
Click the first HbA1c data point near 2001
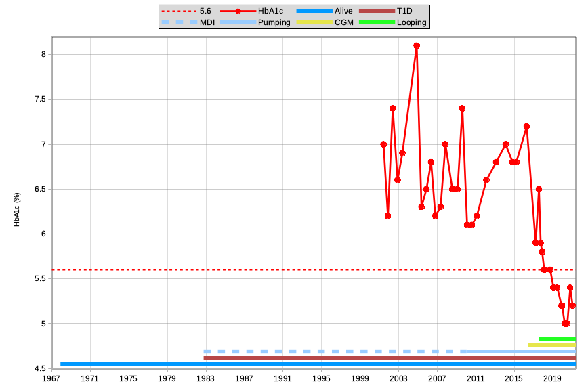click(383, 144)
